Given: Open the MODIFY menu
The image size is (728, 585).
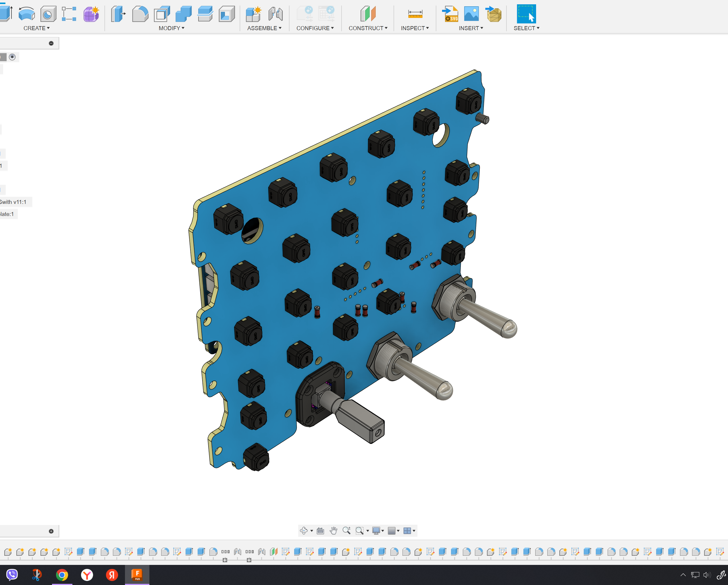Looking at the screenshot, I should [x=172, y=28].
